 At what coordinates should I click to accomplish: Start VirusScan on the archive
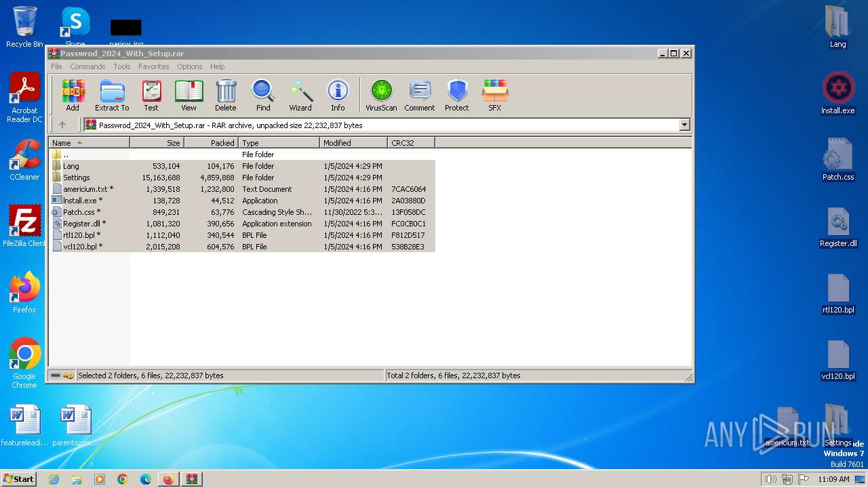pyautogui.click(x=381, y=95)
